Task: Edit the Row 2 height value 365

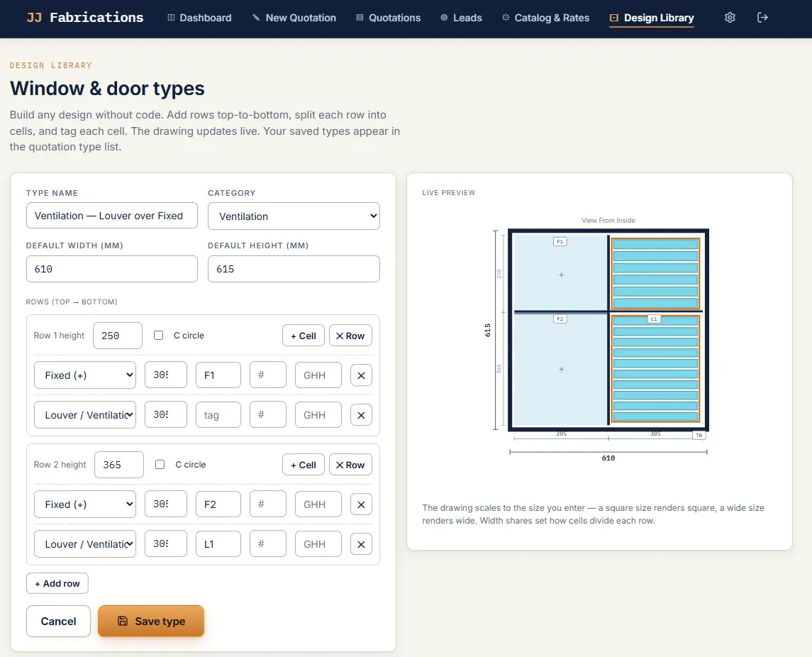Action: pyautogui.click(x=119, y=465)
